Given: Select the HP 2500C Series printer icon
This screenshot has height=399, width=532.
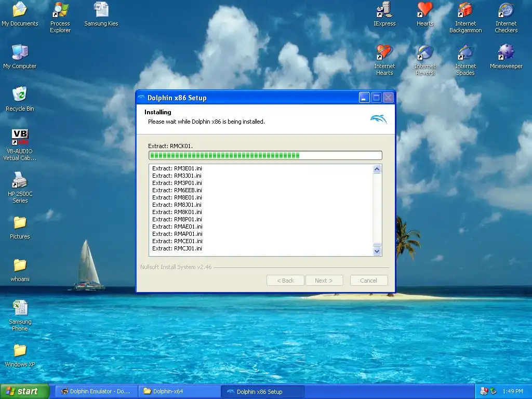Looking at the screenshot, I should coord(20,187).
